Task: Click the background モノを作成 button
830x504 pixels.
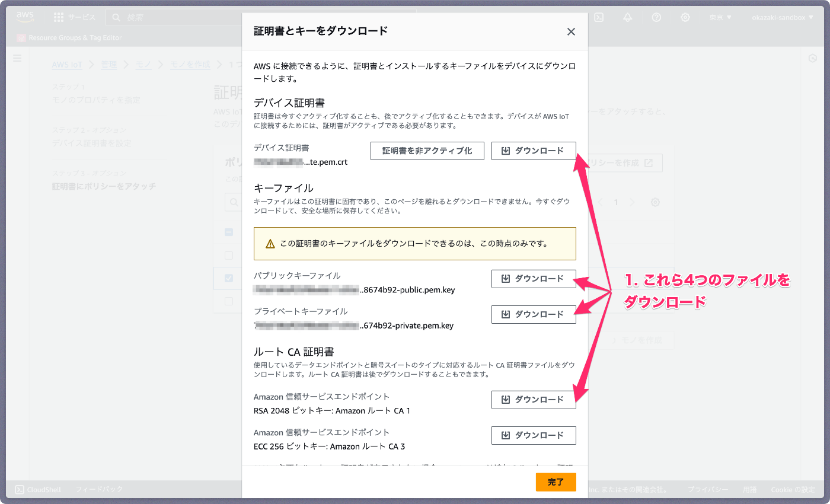Action: (x=637, y=340)
